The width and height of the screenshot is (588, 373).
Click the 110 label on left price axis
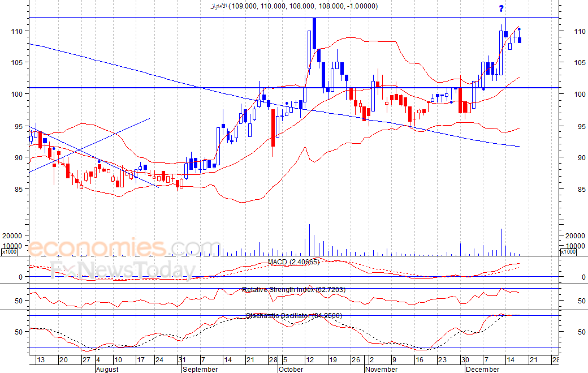[x=17, y=32]
